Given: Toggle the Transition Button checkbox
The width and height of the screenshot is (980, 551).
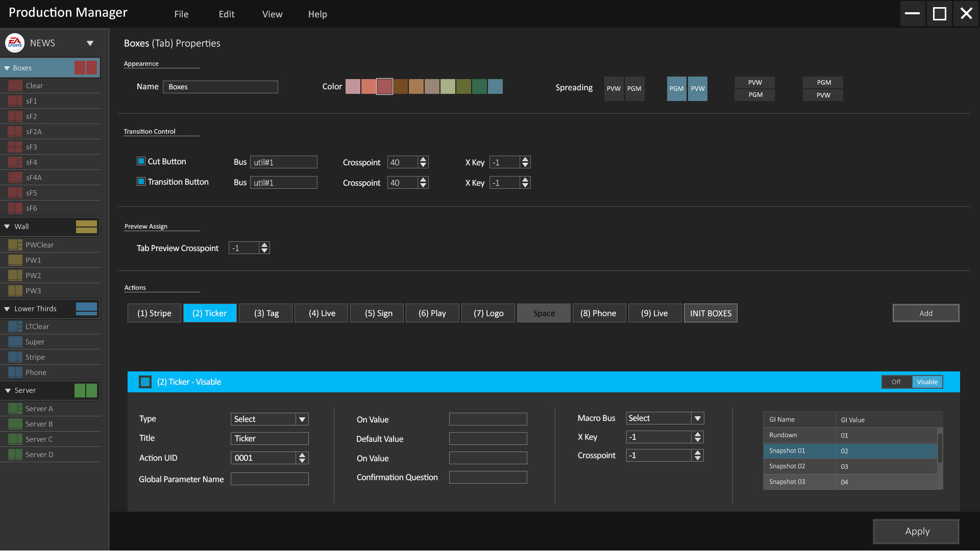Looking at the screenshot, I should (x=141, y=182).
